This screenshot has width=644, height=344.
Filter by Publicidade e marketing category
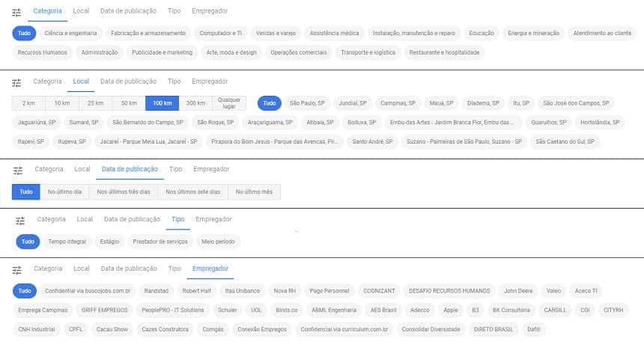click(x=162, y=52)
